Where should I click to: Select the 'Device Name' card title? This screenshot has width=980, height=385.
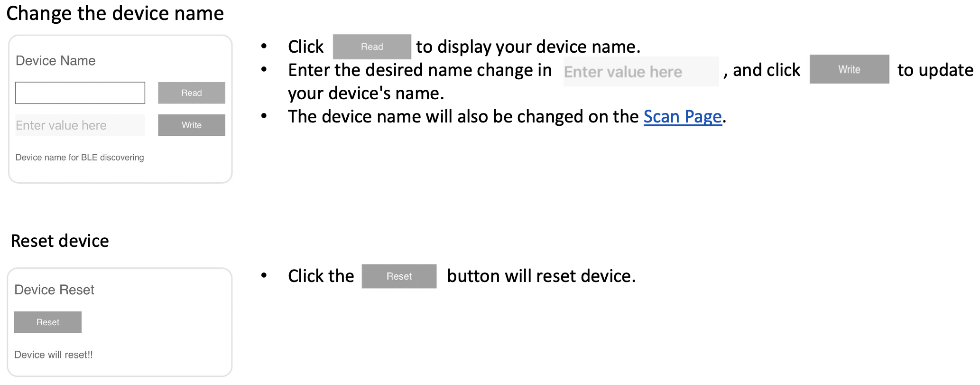pyautogui.click(x=55, y=61)
